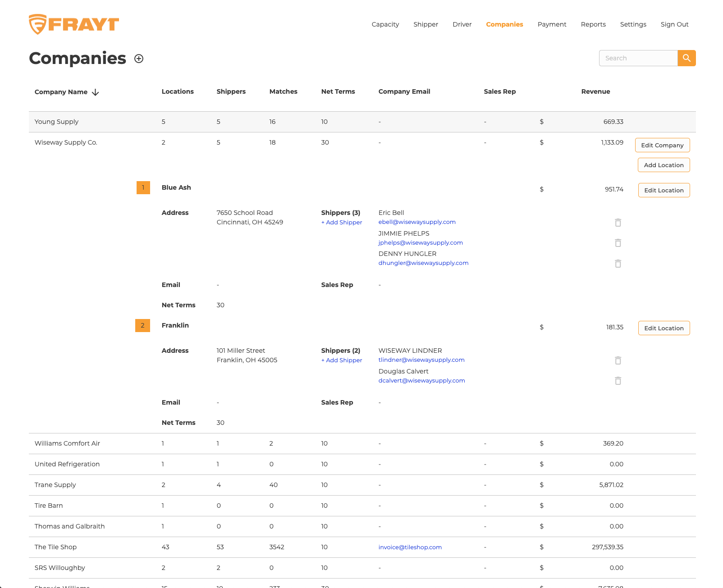Focus the Search input field
The width and height of the screenshot is (723, 588).
638,58
